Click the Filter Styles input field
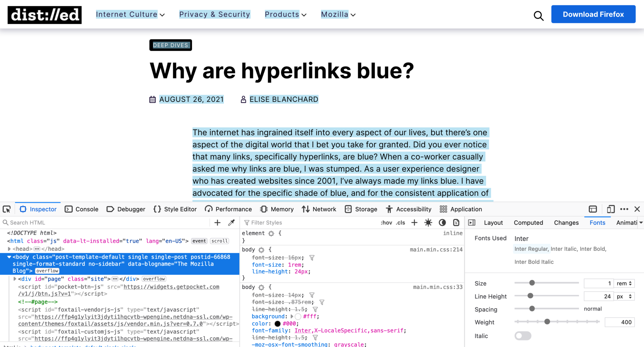Image resolution: width=644 pixels, height=347 pixels. coord(310,223)
